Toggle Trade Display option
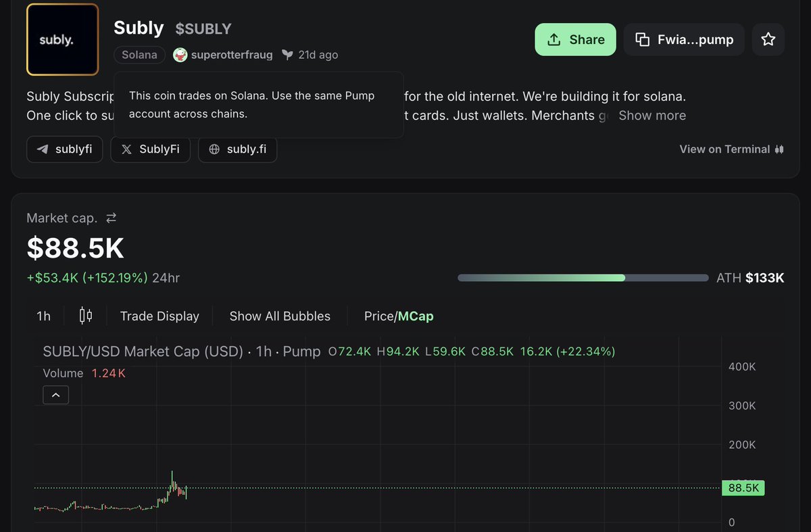The height and width of the screenshot is (532, 811). pos(159,316)
